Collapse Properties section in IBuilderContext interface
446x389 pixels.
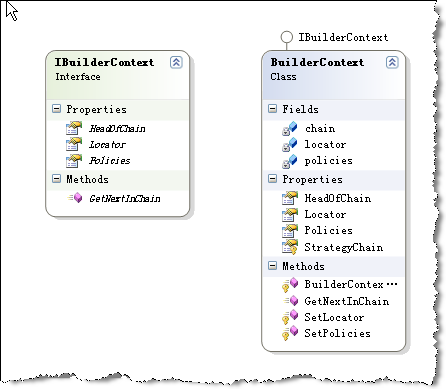point(56,109)
